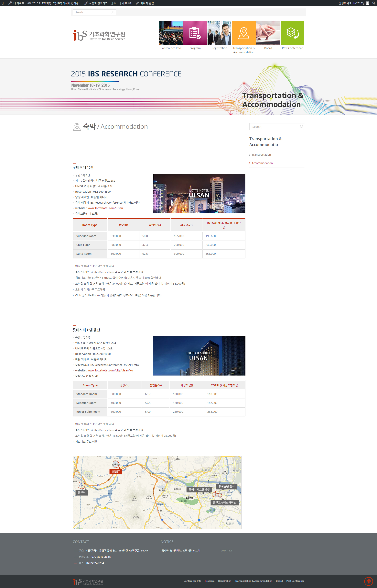The height and width of the screenshot is (588, 377).
Task: Click '페이지 편집' in admin bar
Action: tap(145, 3)
